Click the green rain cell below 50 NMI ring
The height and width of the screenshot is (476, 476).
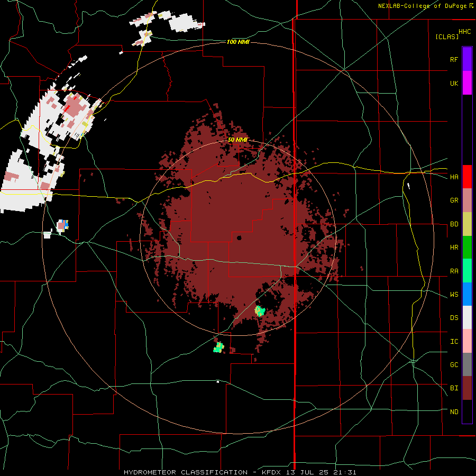click(x=218, y=347)
